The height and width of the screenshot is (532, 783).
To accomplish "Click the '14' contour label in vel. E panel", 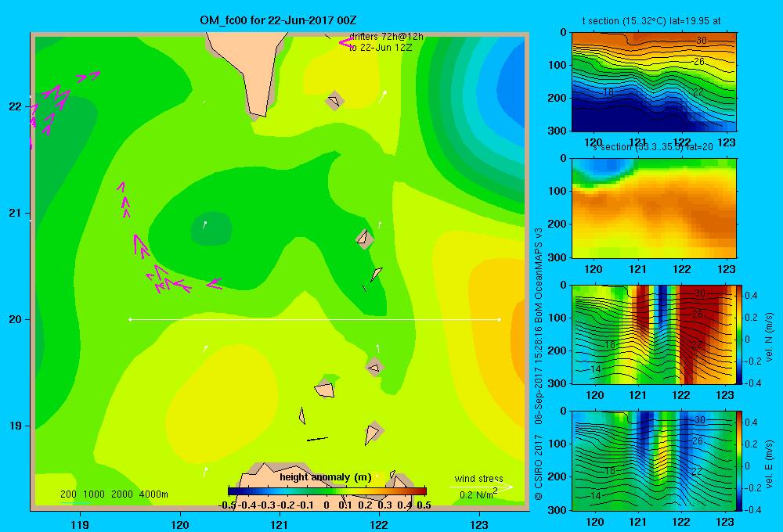I will (595, 495).
